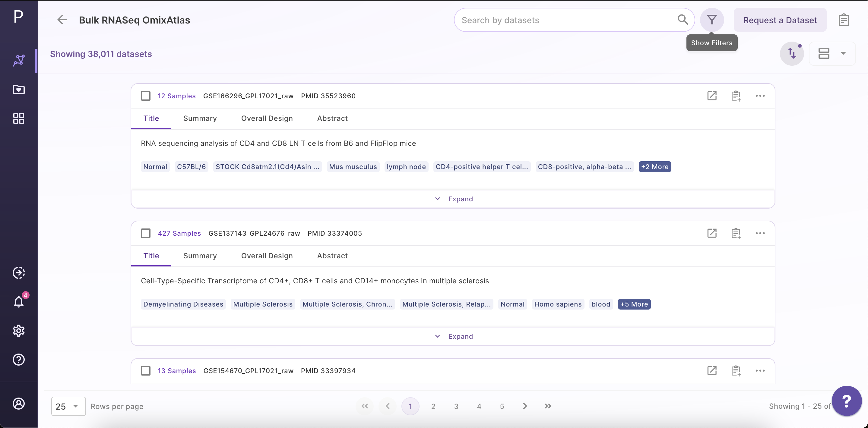Open the OmixAtlas network icon in sidebar
868x428 pixels.
point(18,61)
